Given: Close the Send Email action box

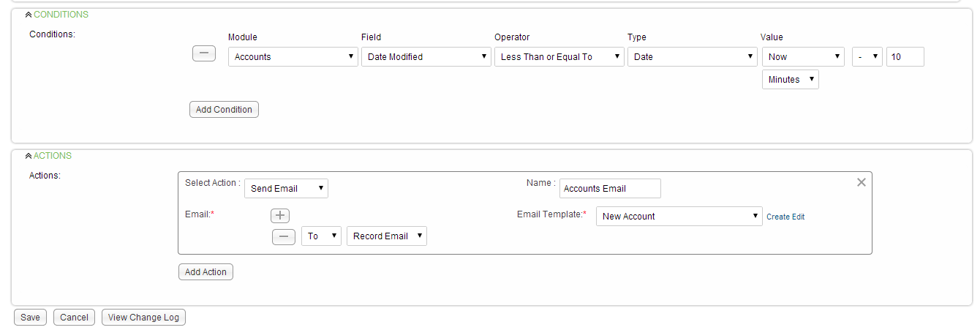Looking at the screenshot, I should [862, 182].
